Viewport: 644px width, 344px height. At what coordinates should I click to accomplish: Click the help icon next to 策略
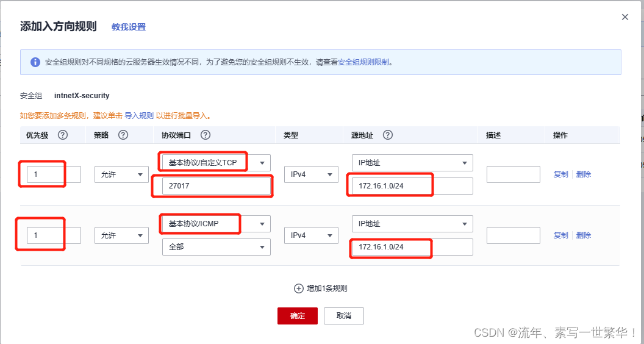tap(123, 135)
